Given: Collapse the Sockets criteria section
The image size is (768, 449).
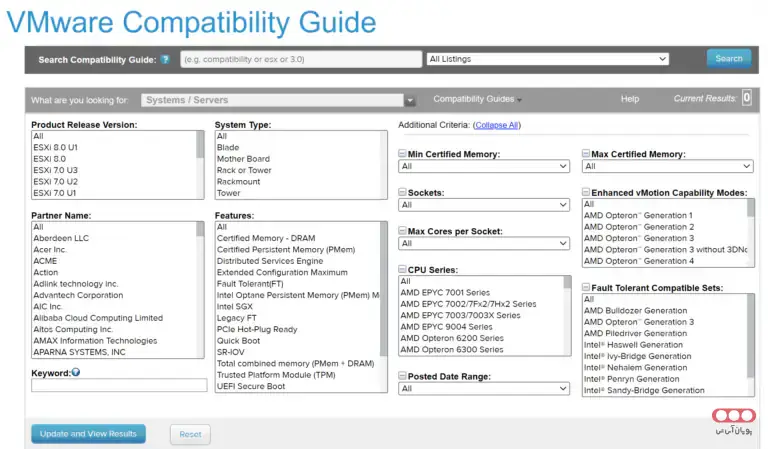Looking at the screenshot, I should 402,192.
